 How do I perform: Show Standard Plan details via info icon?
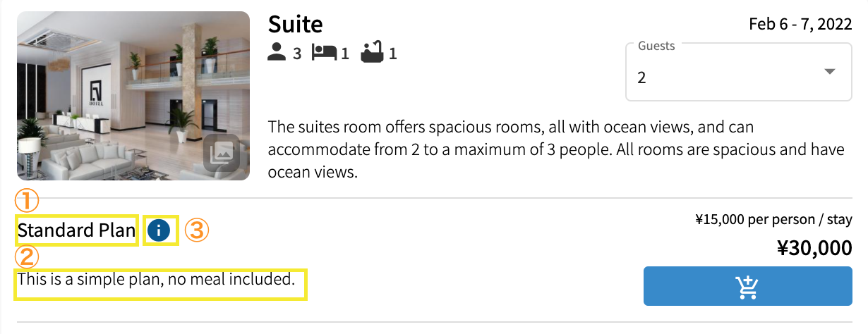pos(159,230)
